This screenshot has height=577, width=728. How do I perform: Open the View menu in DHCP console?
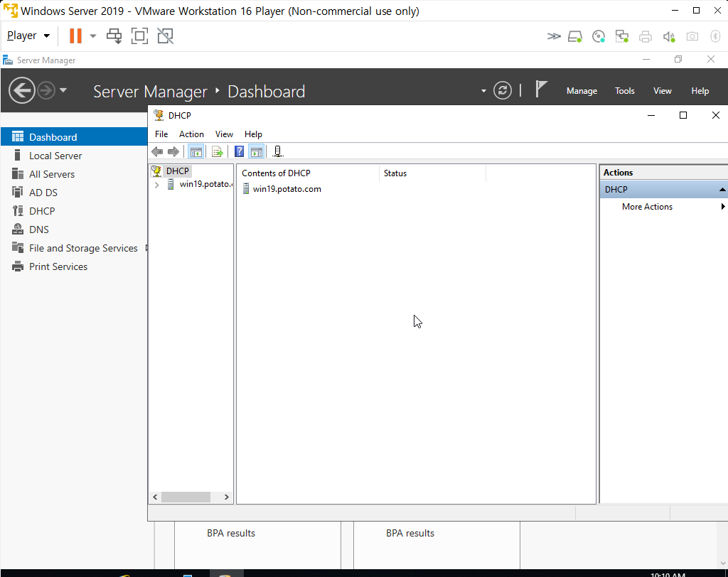(x=224, y=134)
